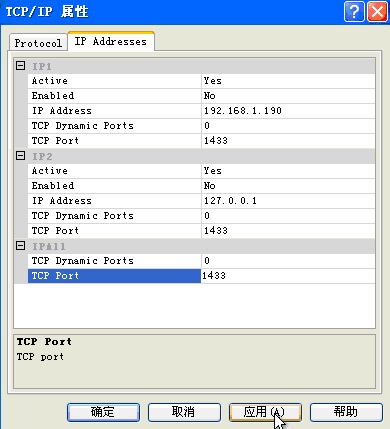Select IP2 TCP Dynamic Ports label
390x429 pixels.
click(114, 216)
